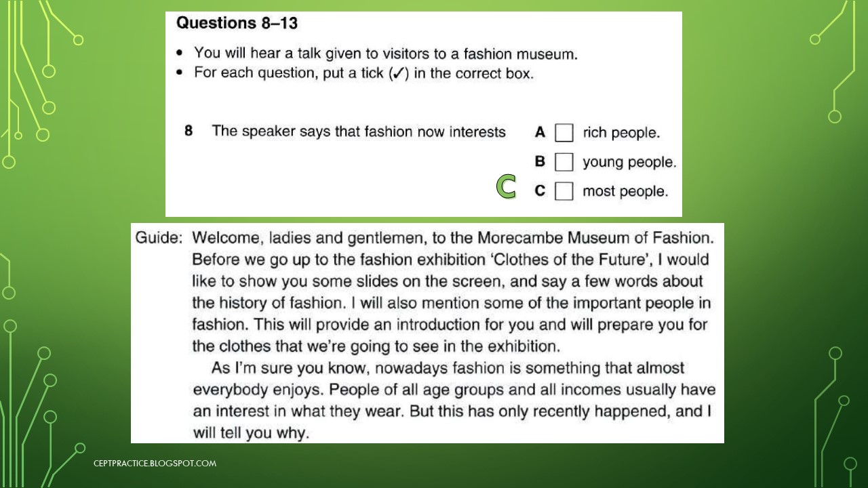Select the bold option letter A

[x=540, y=132]
